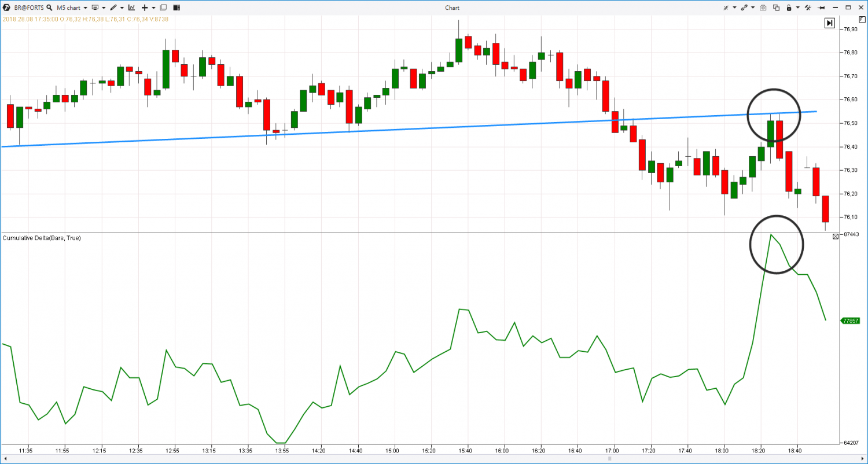Click the 76,90 price axis label
The width and height of the screenshot is (868, 464).
pos(850,29)
